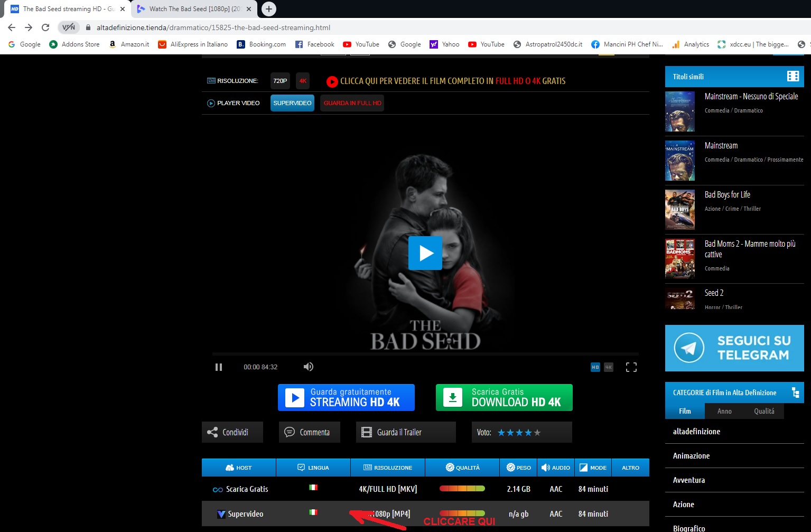Click the PESO column header
811x532 pixels.
(x=518, y=468)
